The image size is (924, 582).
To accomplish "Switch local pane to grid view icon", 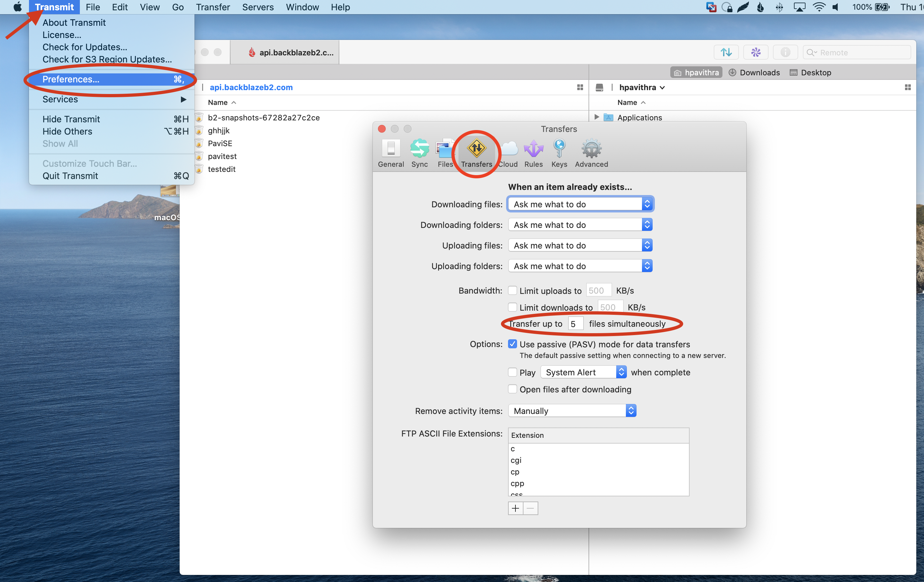I will [908, 88].
